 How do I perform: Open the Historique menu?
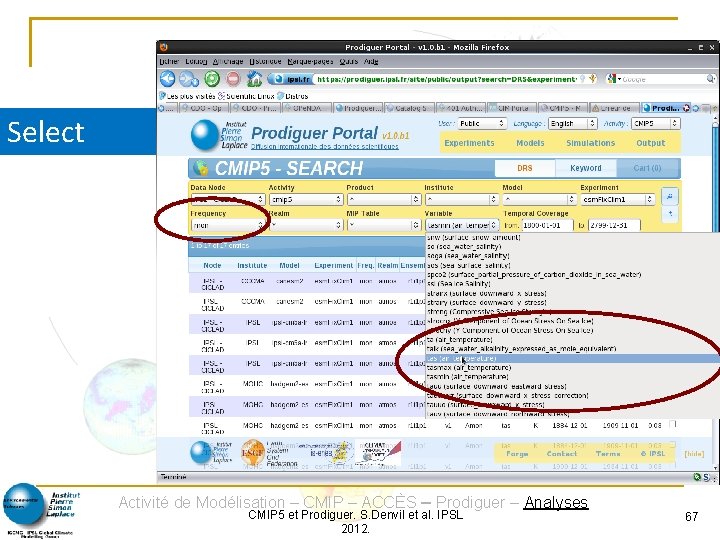click(x=265, y=62)
